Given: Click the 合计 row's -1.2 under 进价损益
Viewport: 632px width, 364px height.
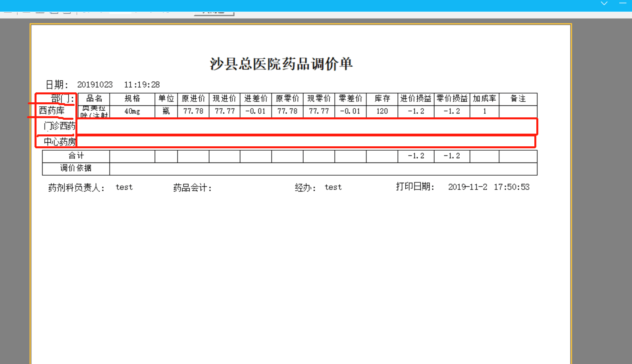Looking at the screenshot, I should click(416, 156).
